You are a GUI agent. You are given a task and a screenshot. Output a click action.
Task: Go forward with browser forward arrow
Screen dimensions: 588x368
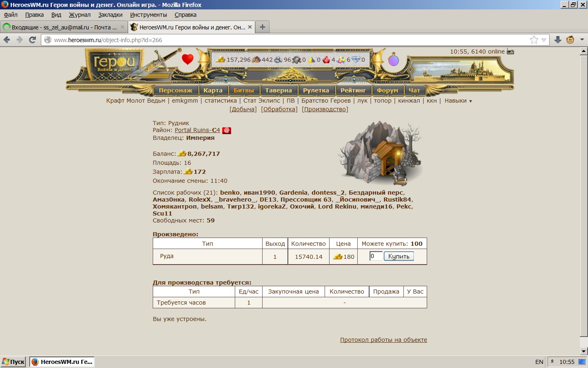tap(20, 40)
